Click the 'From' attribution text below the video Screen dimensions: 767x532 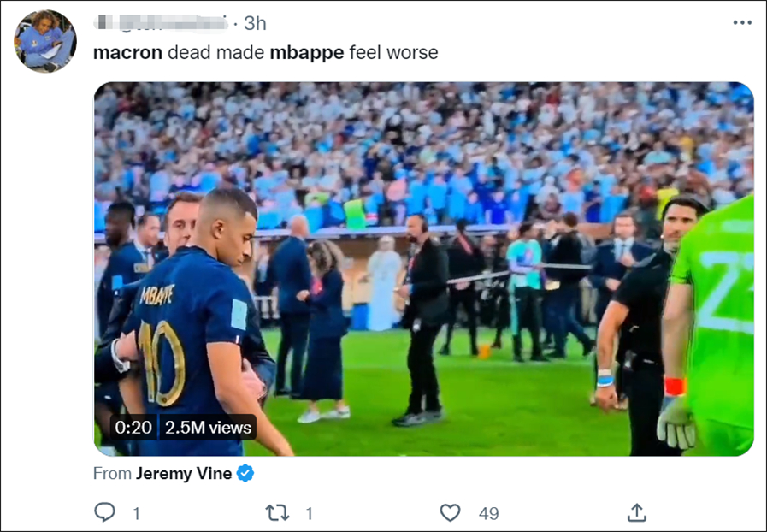[x=112, y=473]
